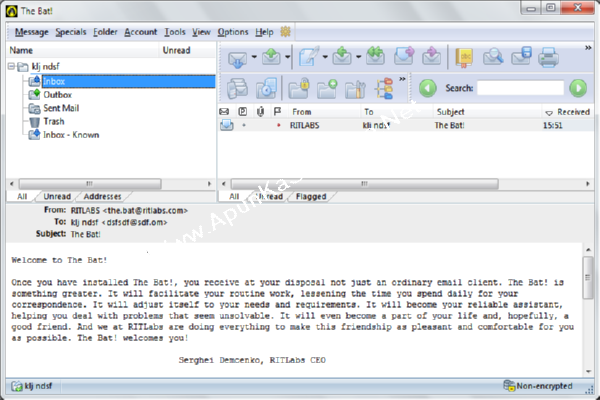Click the reply to all icon

(375, 56)
